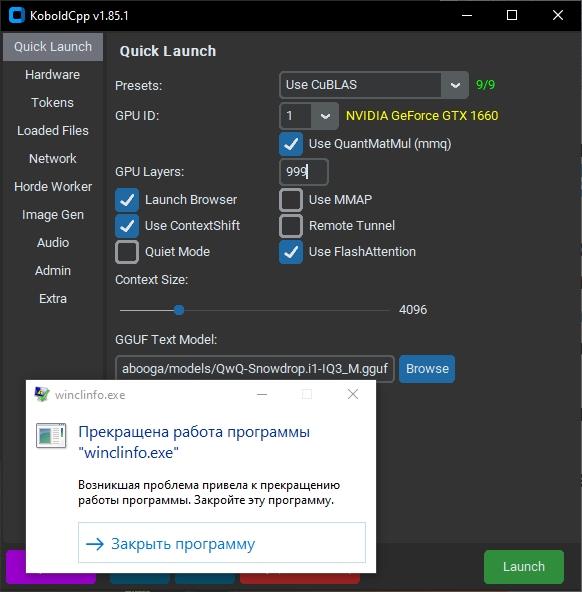Click the winclinfo.exe title bar icon
582x592 pixels.
(x=42, y=394)
